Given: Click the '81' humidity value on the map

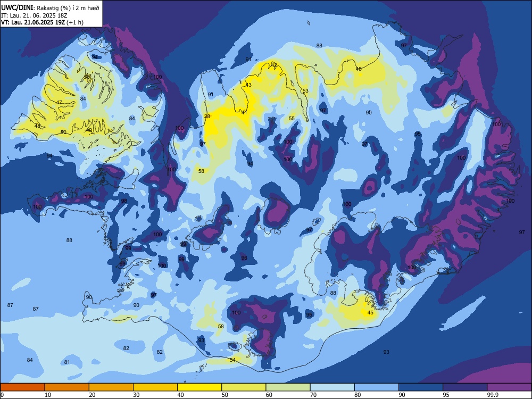Looking at the screenshot, I should coord(67,362).
